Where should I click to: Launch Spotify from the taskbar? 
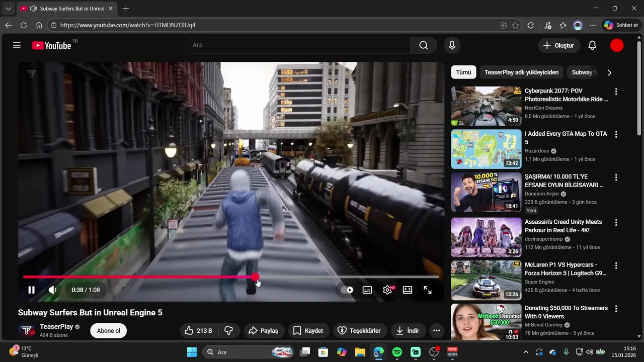tap(397, 352)
